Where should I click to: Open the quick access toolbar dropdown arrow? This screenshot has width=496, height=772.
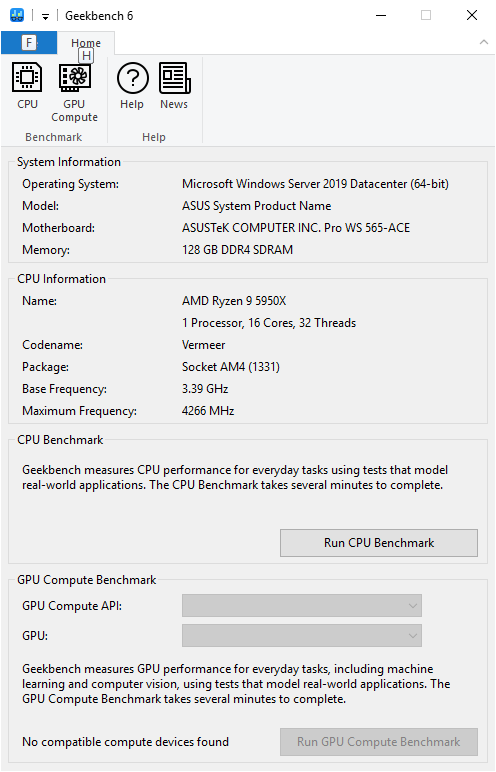pos(45,17)
